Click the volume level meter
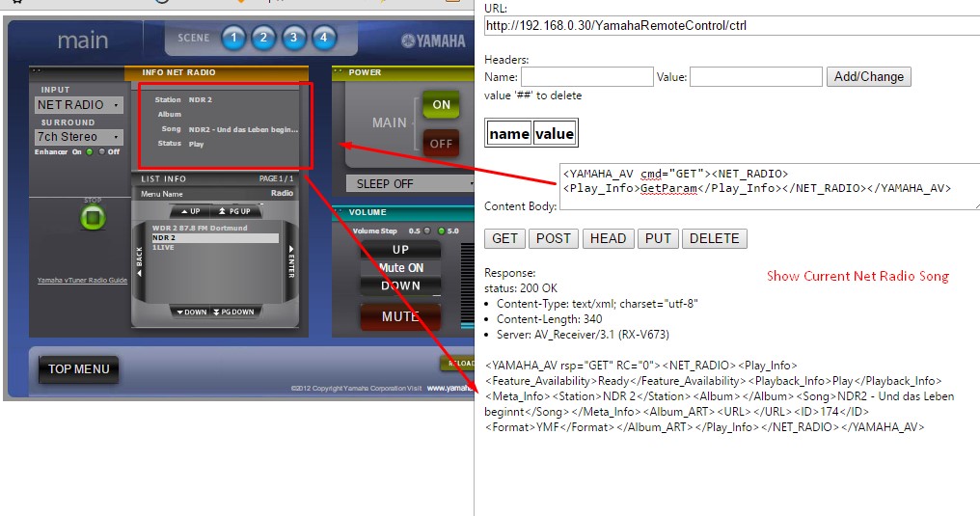Screen dimensions: 980x516 (468, 285)
